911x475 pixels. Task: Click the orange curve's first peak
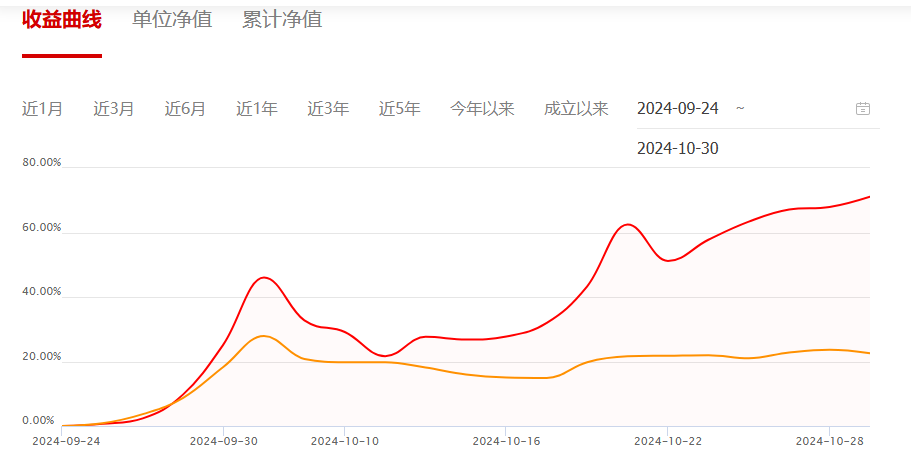(263, 336)
